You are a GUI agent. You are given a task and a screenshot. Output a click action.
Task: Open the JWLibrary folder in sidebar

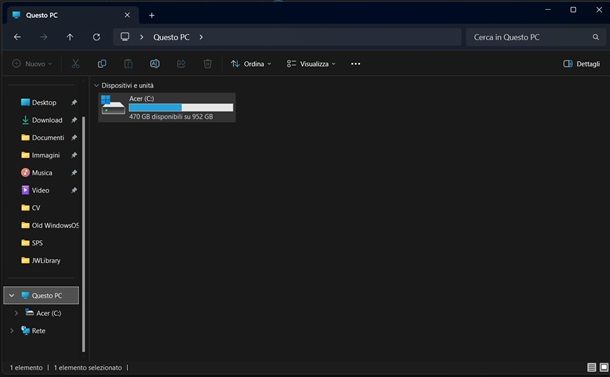(x=46, y=260)
